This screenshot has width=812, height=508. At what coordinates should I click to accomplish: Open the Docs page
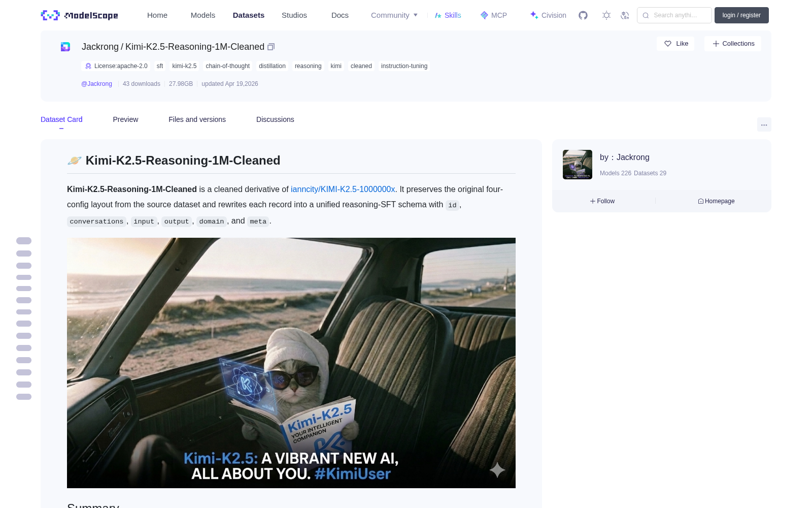point(340,15)
